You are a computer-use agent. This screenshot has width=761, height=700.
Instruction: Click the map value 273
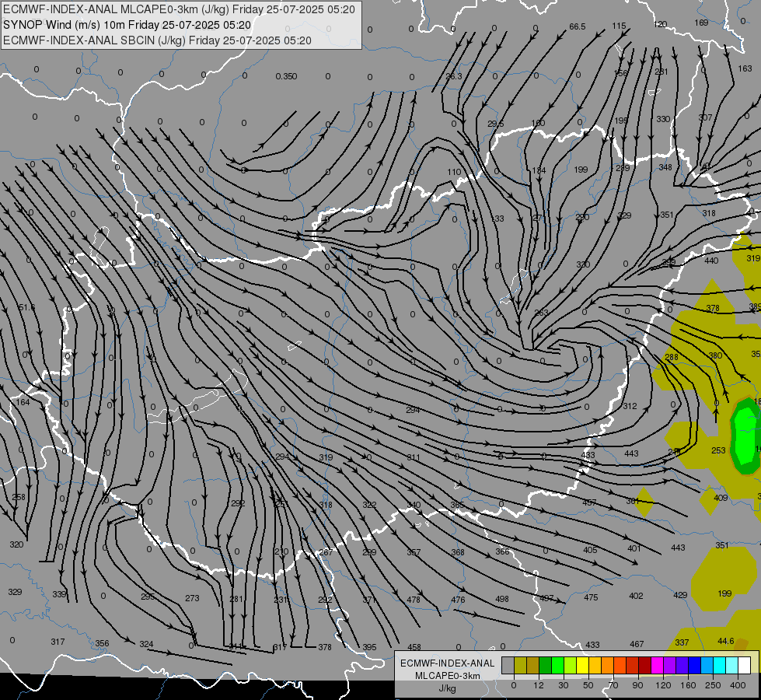tap(192, 598)
